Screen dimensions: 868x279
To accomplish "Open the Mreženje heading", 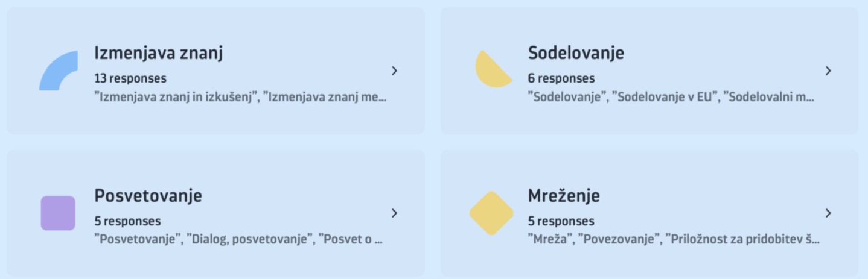I will 564,196.
